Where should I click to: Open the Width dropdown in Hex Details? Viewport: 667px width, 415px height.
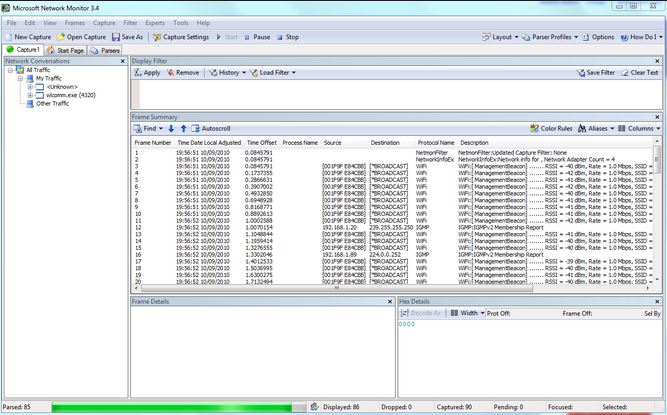(467, 313)
